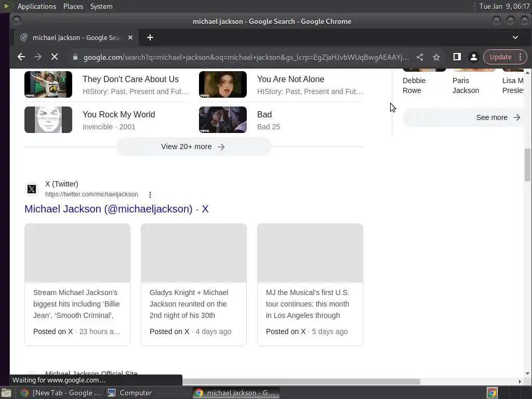Open the Chrome profile menu
Screen dimensions: 532x399
(474, 57)
